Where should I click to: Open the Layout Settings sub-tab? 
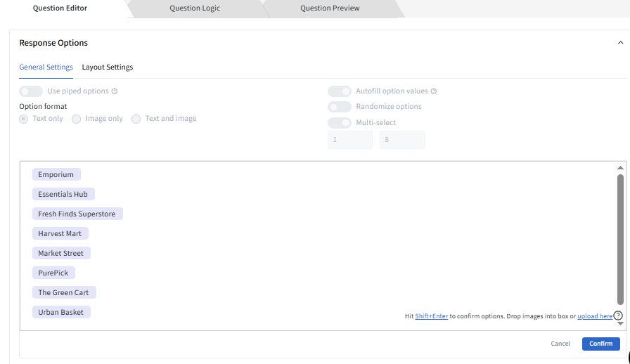pos(108,67)
